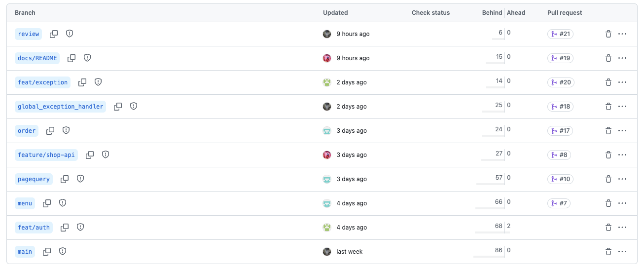Click the author avatar on feat/auth row
Viewport: 644px width, 270px height.
pyautogui.click(x=327, y=228)
